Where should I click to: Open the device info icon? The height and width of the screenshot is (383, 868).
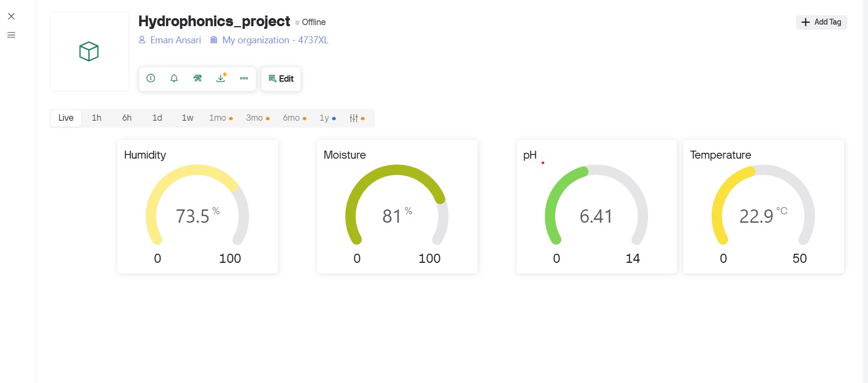click(x=151, y=79)
